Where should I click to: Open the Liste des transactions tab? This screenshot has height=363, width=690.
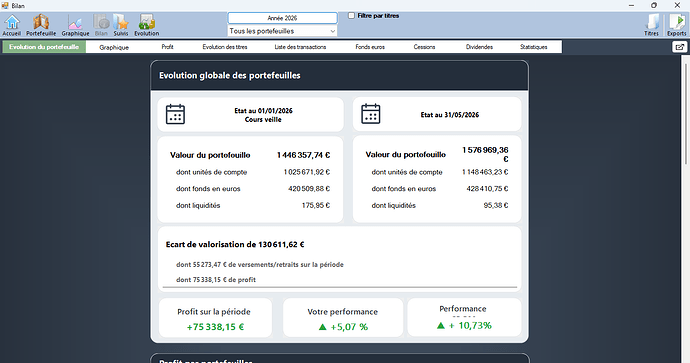pyautogui.click(x=300, y=47)
